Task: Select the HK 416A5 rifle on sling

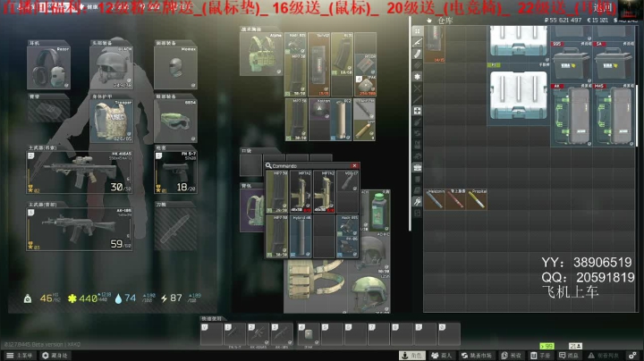Action: (80, 172)
